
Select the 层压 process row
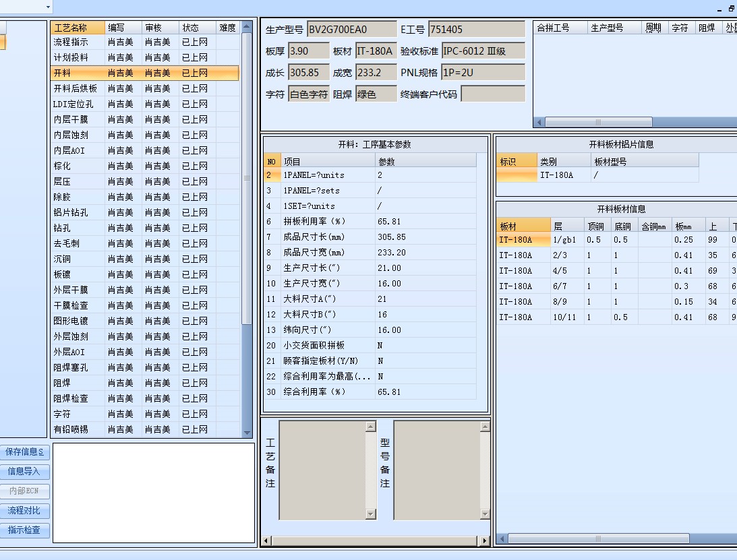pyautogui.click(x=145, y=182)
